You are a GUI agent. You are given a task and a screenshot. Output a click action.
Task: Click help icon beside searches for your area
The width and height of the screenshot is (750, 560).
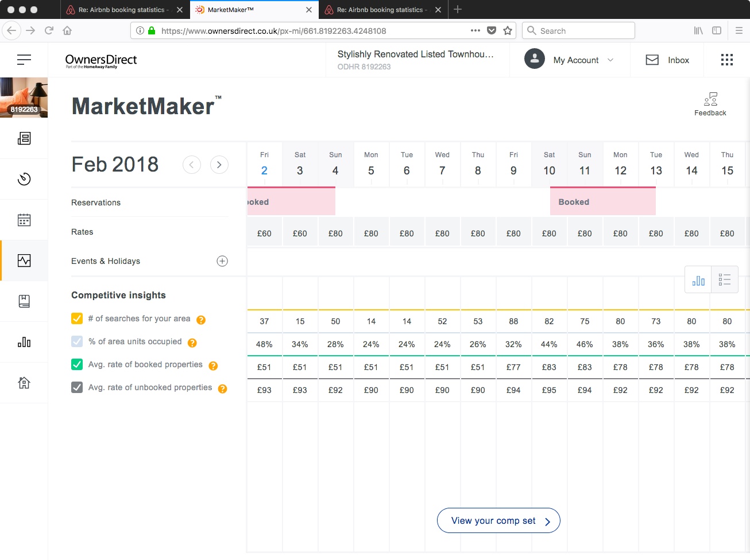click(201, 320)
